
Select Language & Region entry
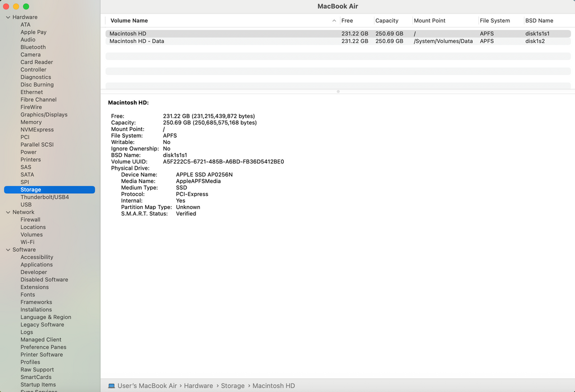[46, 317]
